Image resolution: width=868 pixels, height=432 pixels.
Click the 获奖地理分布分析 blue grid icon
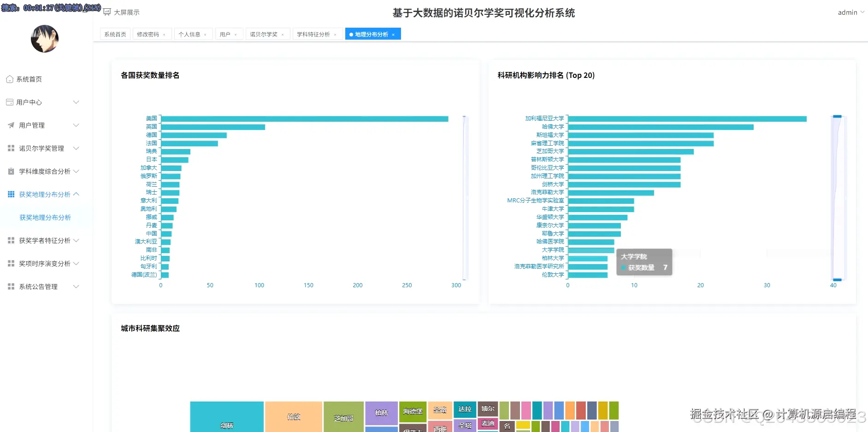[x=11, y=195]
